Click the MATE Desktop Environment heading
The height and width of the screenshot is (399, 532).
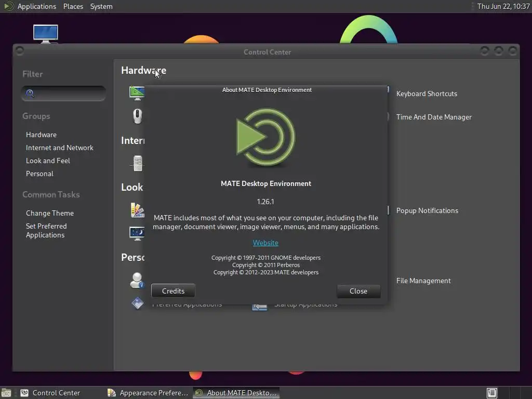(265, 183)
